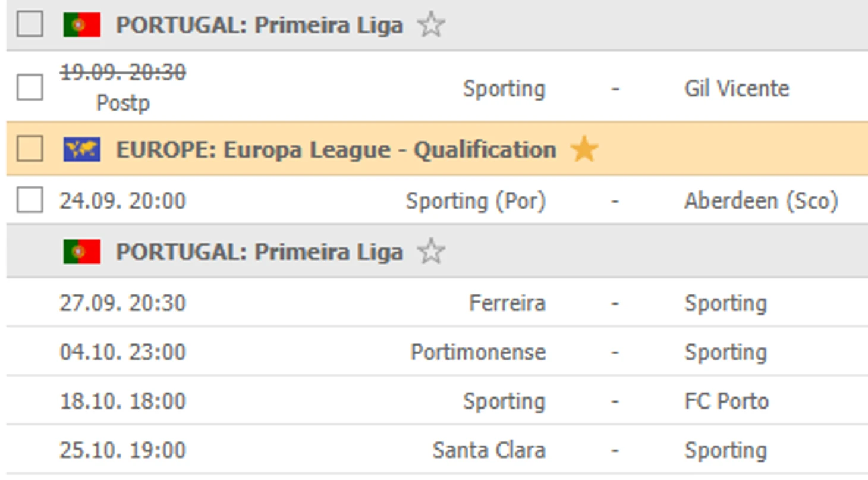
Task: Click the Europe map flag icon
Action: (x=82, y=149)
